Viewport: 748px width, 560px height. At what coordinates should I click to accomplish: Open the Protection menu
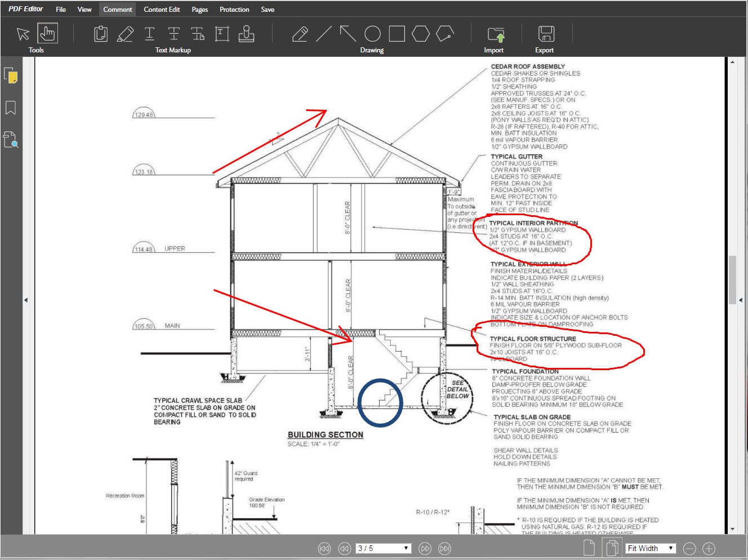pyautogui.click(x=234, y=9)
